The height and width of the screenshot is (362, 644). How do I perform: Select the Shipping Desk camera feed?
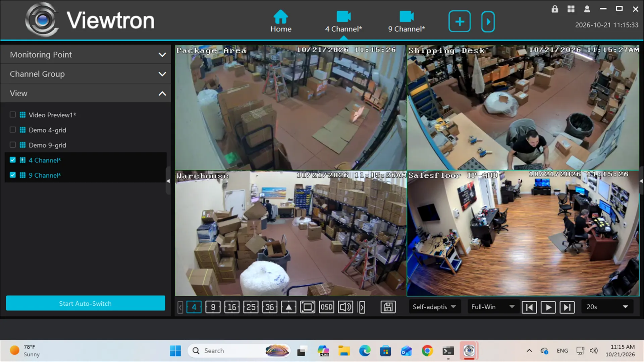click(523, 108)
